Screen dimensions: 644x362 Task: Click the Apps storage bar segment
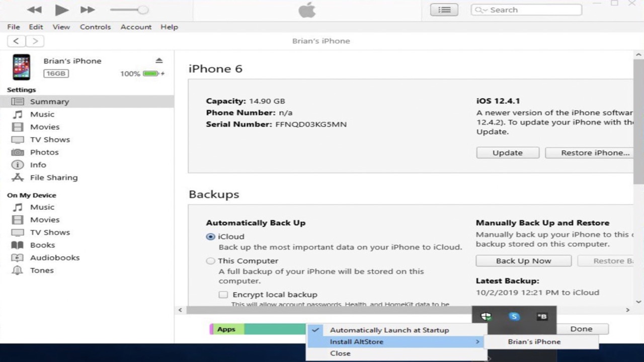228,329
